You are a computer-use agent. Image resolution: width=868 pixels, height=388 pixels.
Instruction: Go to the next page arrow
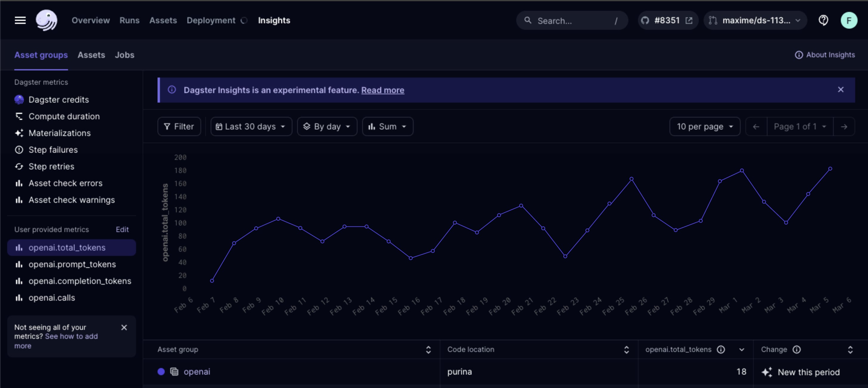pyautogui.click(x=844, y=127)
